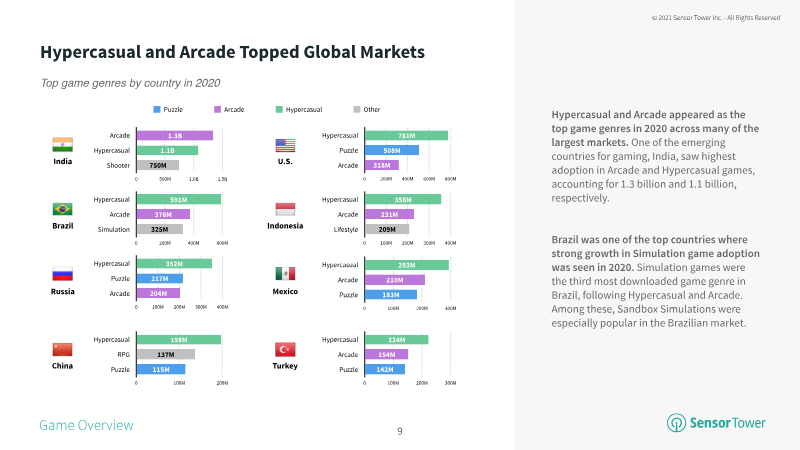Screen dimensions: 800x450
Task: Click India's 1.3B Arcade bar
Action: point(174,136)
